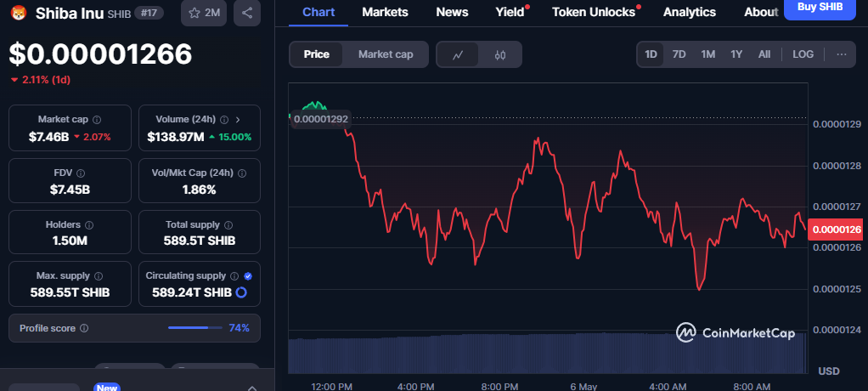
Task: Open the share icon button
Action: [247, 13]
